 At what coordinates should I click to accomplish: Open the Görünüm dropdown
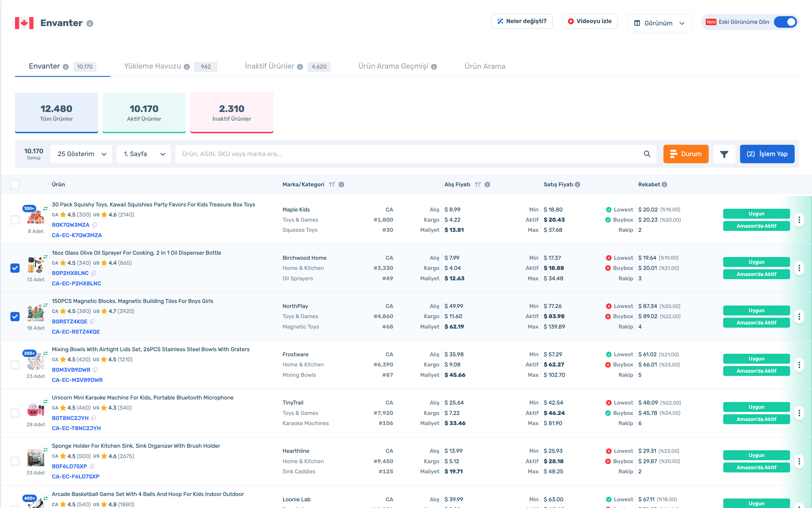tap(659, 23)
